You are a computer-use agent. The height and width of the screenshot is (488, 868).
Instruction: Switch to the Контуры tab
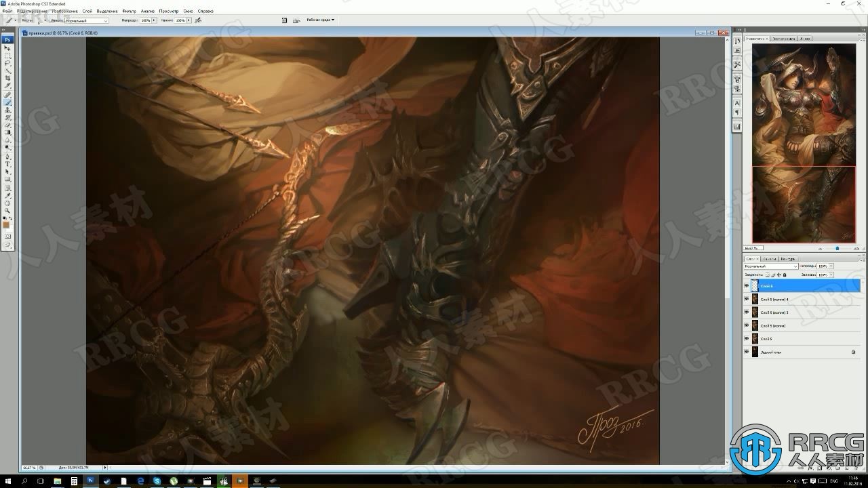point(788,259)
